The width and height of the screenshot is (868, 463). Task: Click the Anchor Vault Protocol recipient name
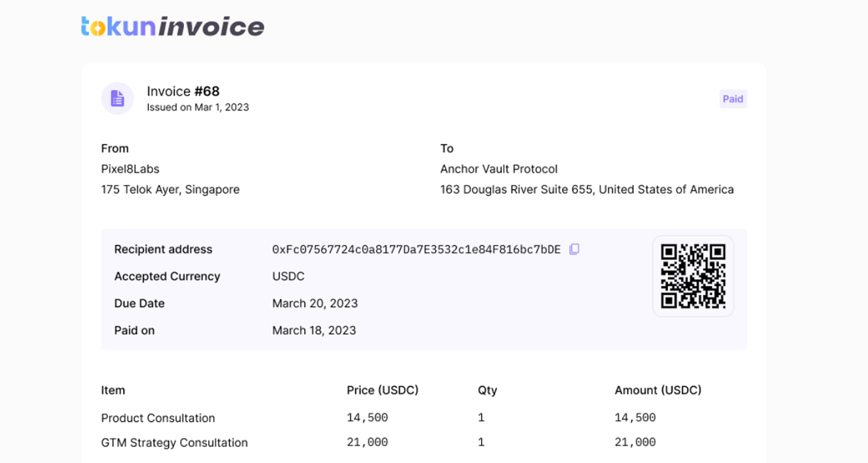(x=499, y=169)
